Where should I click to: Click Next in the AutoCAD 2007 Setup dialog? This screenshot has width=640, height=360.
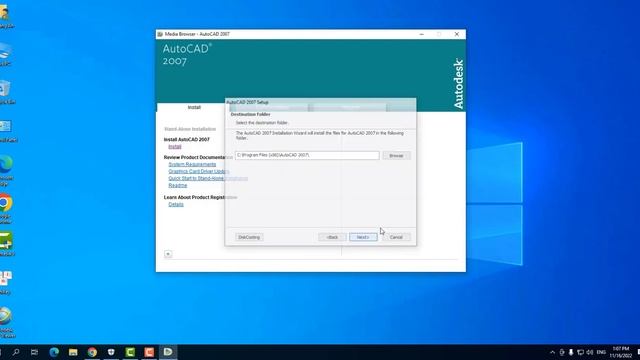pyautogui.click(x=363, y=237)
